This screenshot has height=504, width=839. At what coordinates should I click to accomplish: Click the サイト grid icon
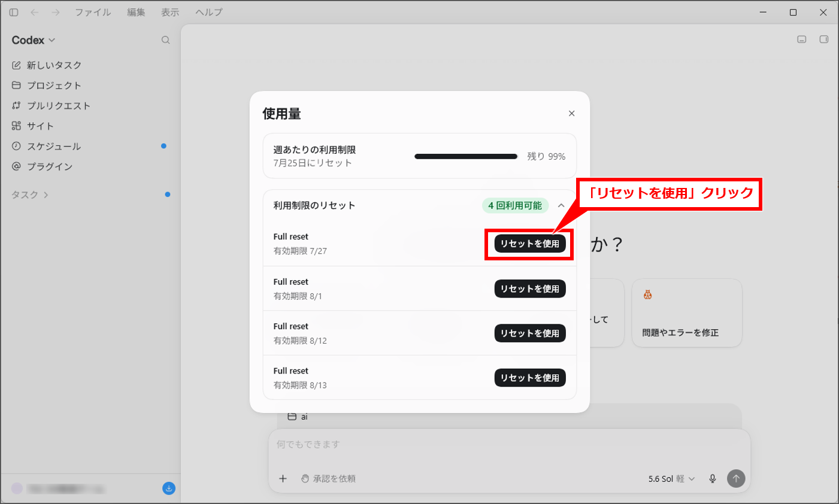coord(16,126)
